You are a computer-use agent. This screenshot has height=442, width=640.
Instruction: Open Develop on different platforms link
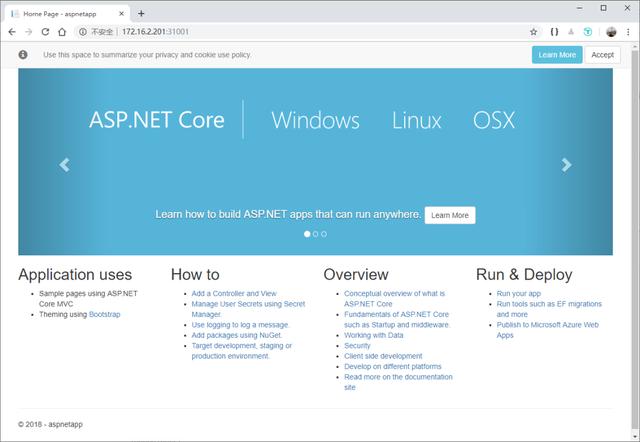(x=393, y=366)
